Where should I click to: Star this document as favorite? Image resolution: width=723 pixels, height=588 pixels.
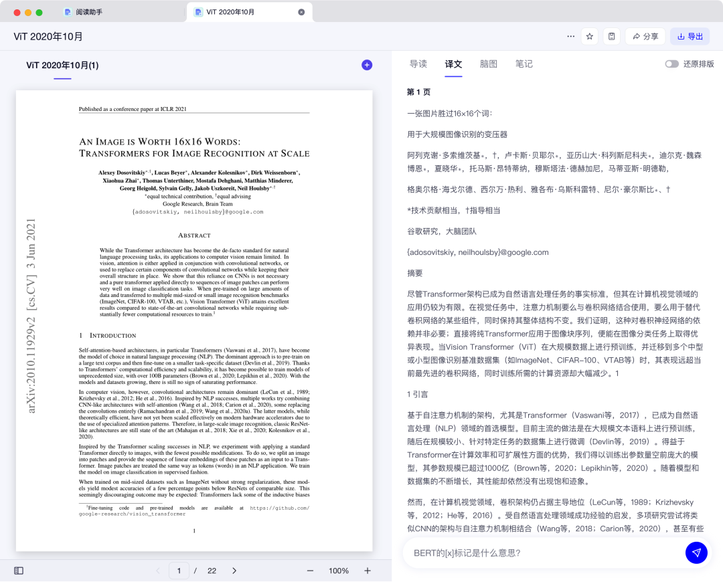click(x=589, y=36)
